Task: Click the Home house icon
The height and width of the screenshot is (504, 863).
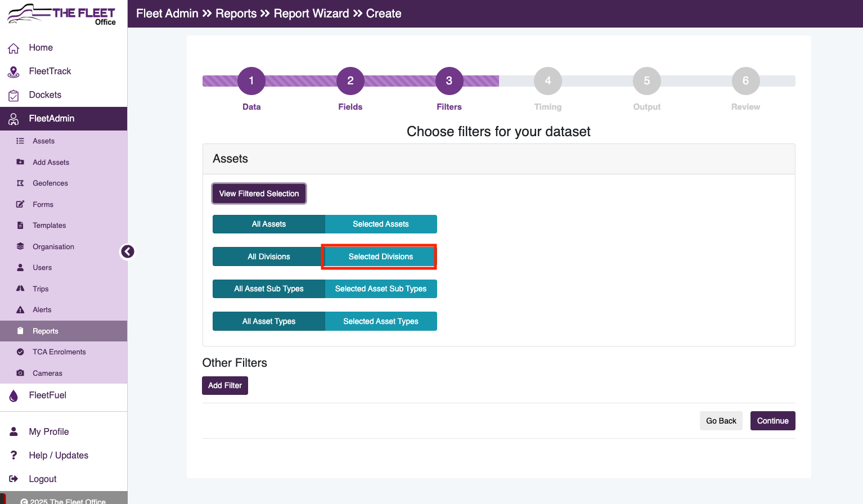Action: coord(14,48)
